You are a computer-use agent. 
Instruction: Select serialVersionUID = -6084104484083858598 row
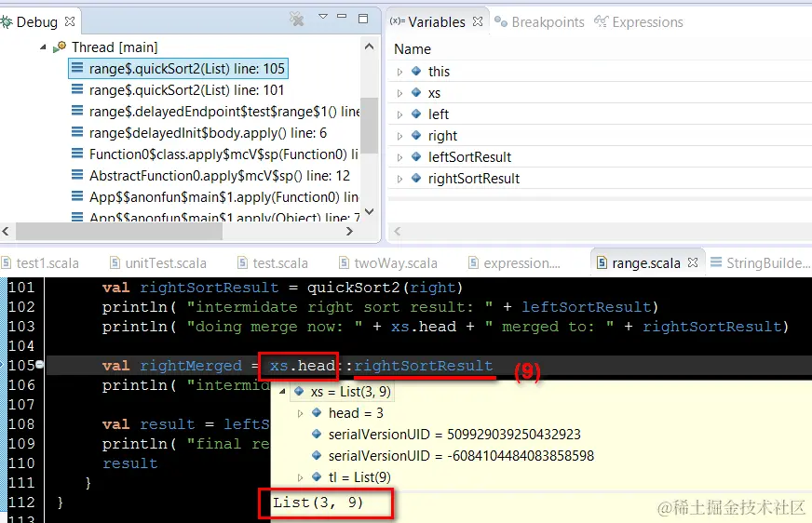[x=453, y=456]
